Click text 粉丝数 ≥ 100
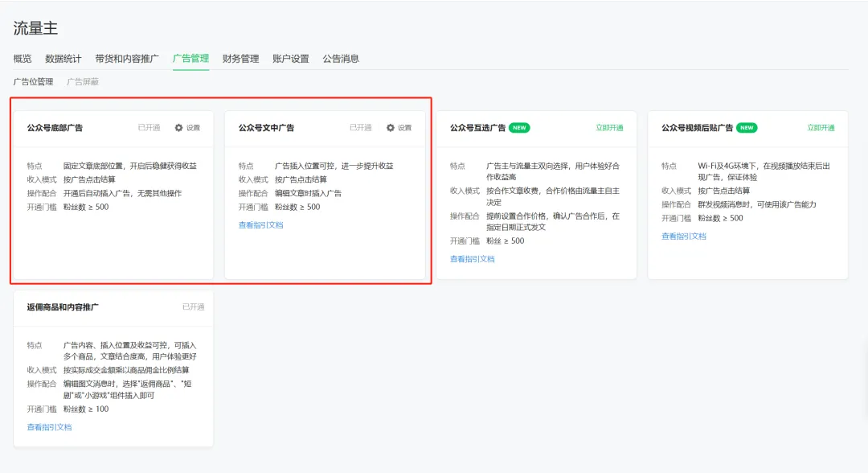 [86, 409]
